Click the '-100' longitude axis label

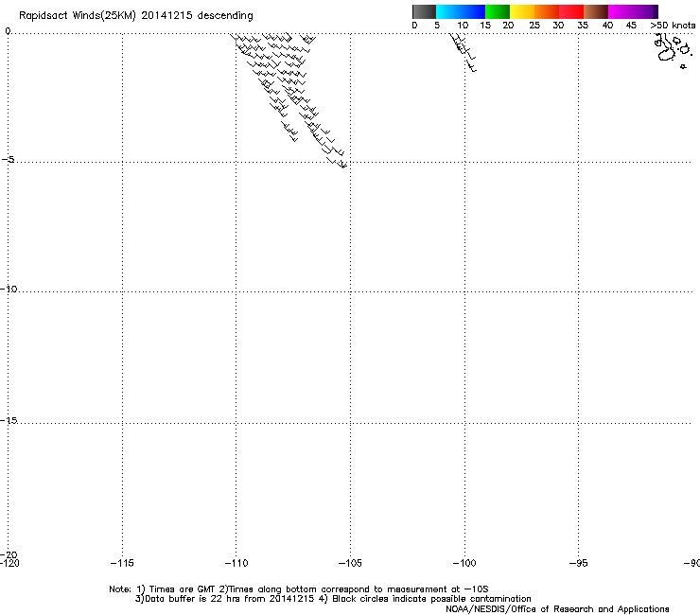point(464,563)
